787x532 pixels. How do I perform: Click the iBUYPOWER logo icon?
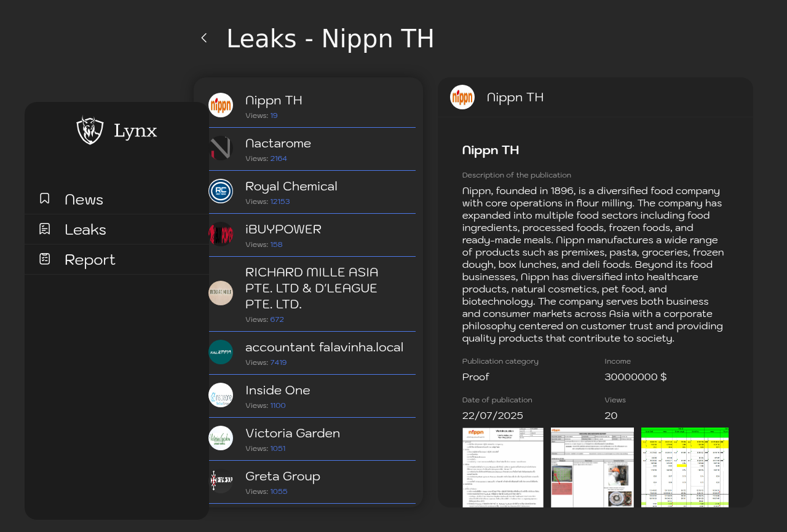coord(221,234)
